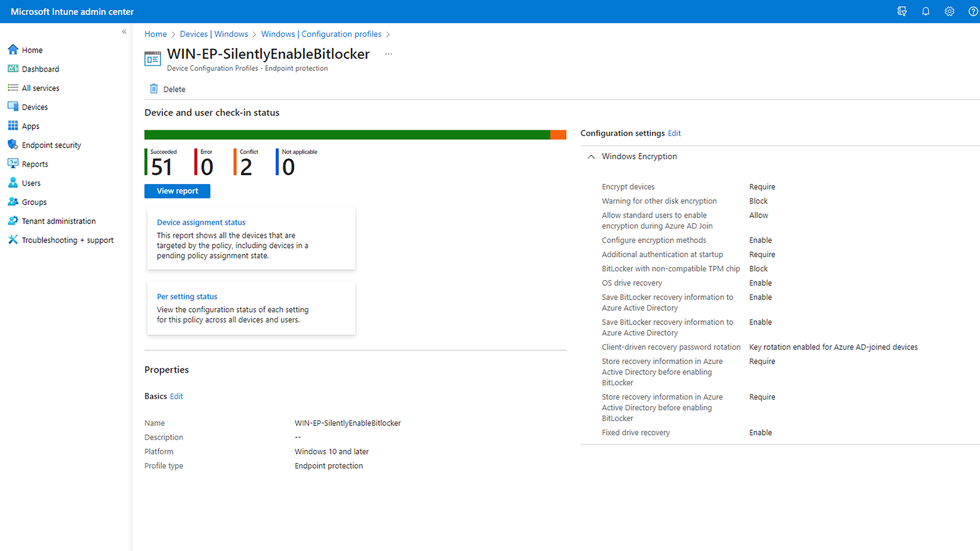Click the Delete trash can icon

tap(154, 89)
